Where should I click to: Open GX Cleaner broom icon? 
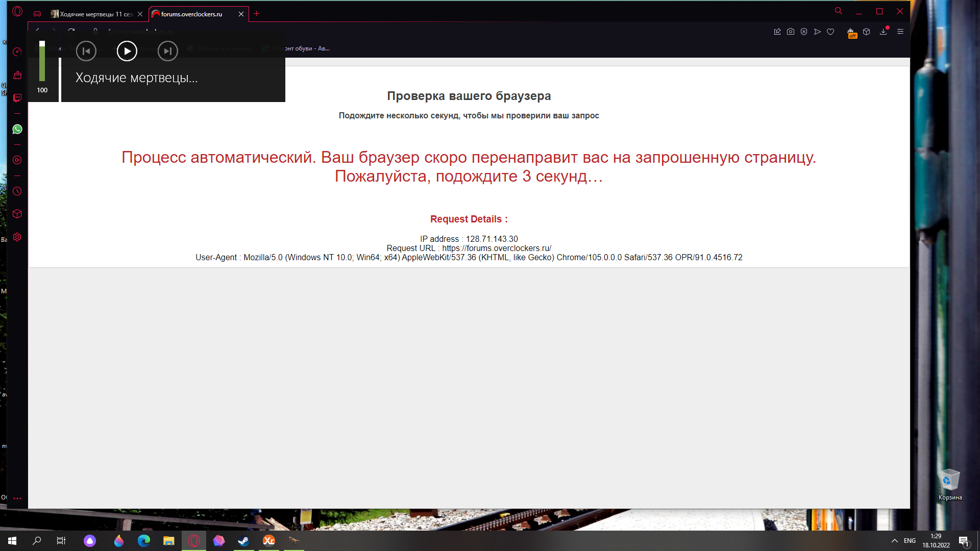coord(17,75)
